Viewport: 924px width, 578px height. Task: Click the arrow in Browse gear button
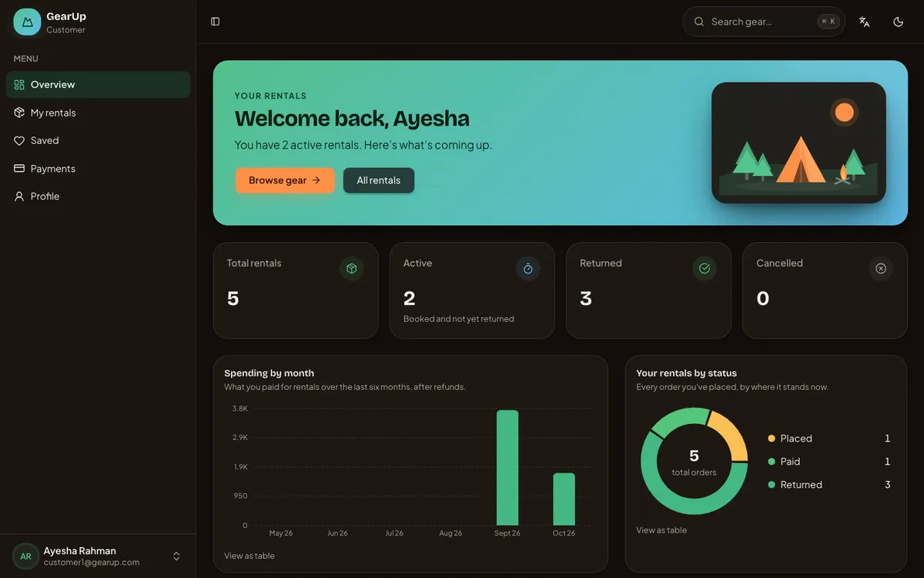tap(316, 180)
